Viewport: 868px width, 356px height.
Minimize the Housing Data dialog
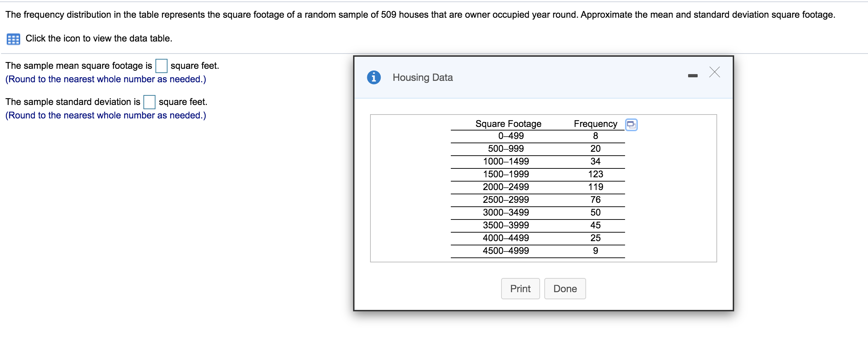coord(693,76)
